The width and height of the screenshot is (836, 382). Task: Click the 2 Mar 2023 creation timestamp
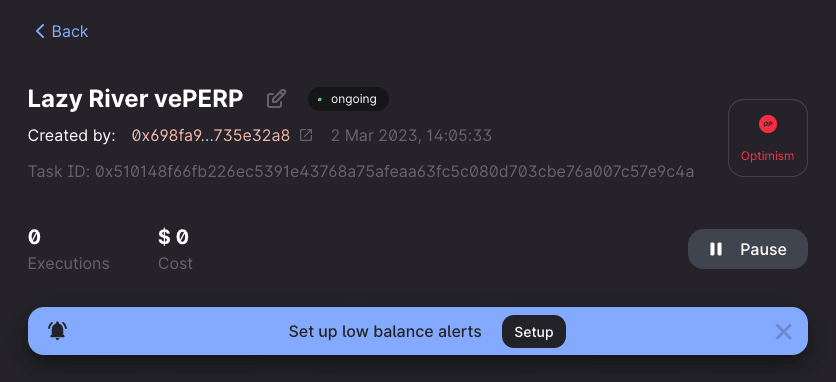pos(411,136)
